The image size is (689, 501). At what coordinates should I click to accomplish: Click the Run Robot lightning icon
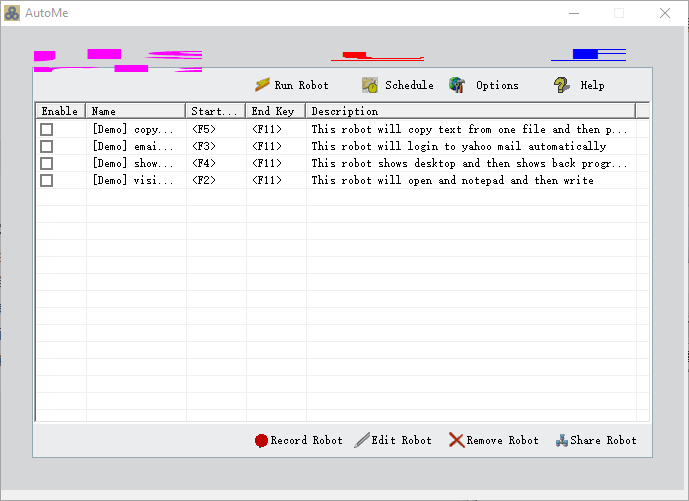point(262,84)
